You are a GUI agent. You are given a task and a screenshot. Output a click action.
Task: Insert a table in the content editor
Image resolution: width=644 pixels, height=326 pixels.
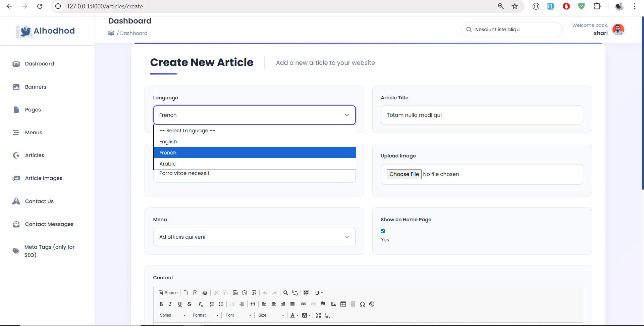(343, 304)
